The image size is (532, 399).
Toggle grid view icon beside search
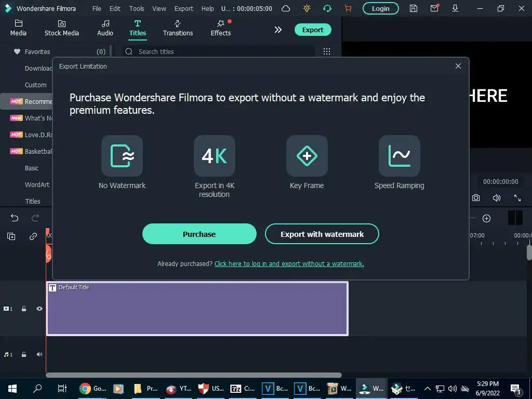[327, 51]
